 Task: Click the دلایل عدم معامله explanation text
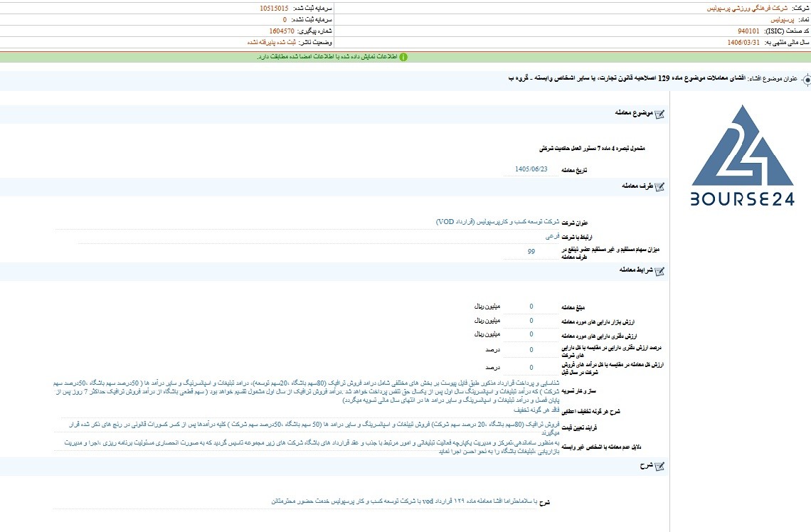pyautogui.click(x=312, y=447)
